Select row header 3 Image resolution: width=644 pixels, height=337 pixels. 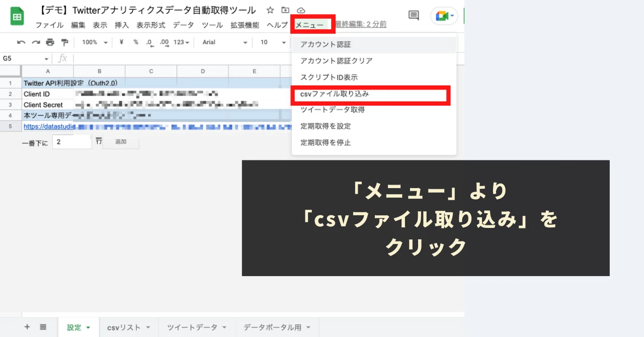tap(11, 105)
